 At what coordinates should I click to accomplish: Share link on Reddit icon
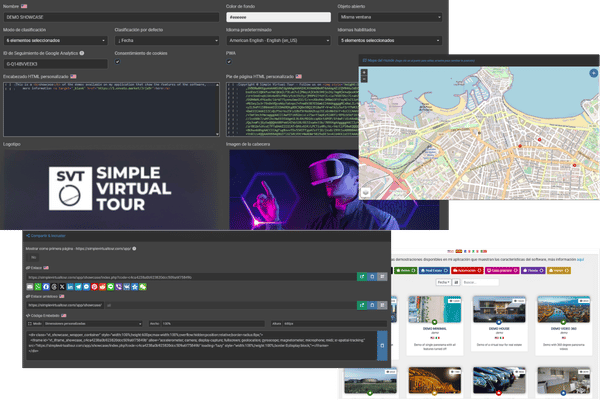click(x=102, y=287)
